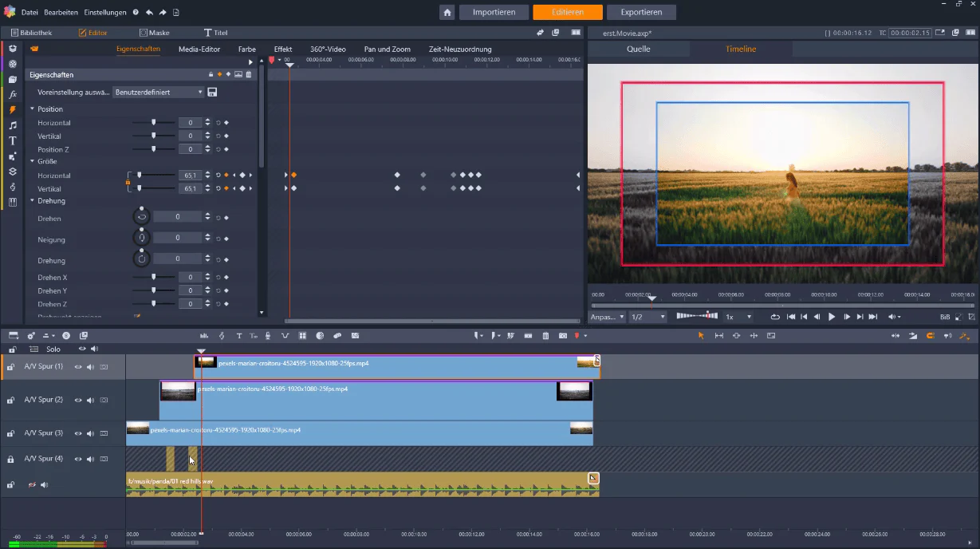Click the Importieren button
The image size is (980, 549).
pos(494,12)
